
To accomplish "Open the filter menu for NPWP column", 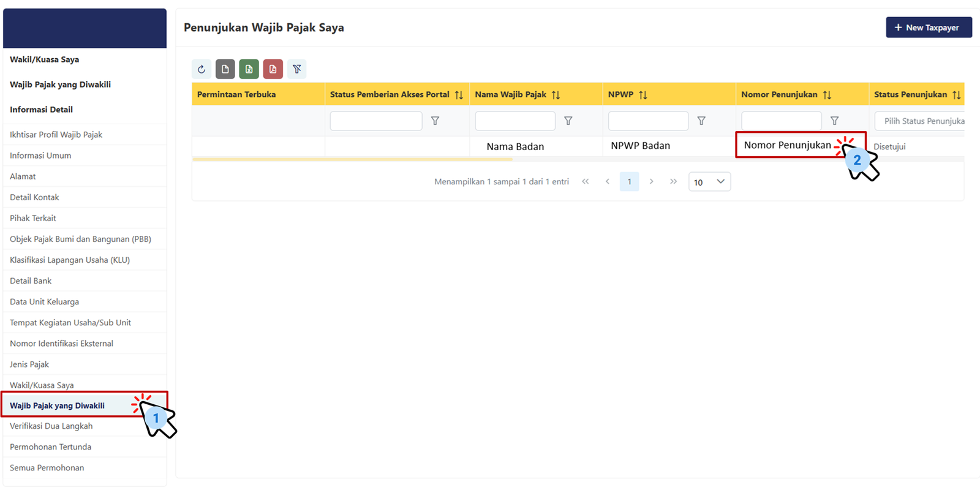I will point(701,121).
